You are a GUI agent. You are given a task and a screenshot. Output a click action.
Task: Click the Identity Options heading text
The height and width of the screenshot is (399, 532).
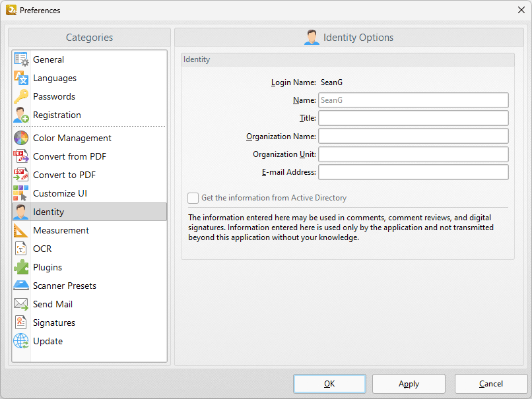click(358, 38)
